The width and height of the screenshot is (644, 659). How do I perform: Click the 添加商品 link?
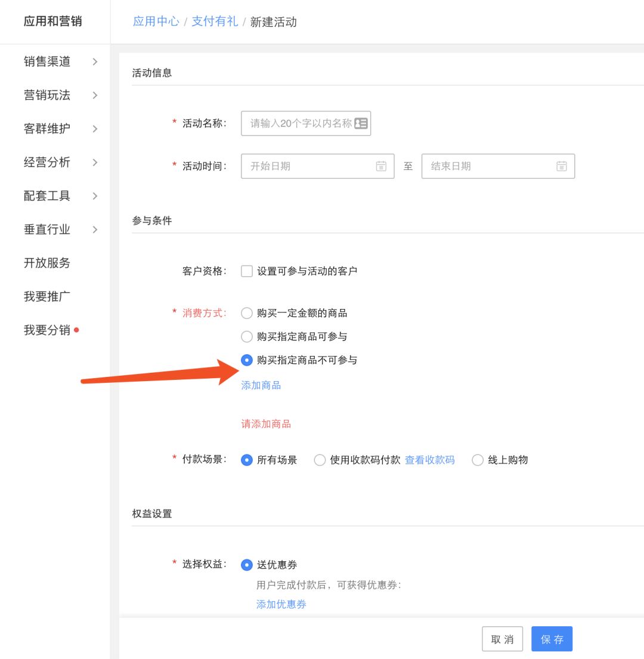261,385
